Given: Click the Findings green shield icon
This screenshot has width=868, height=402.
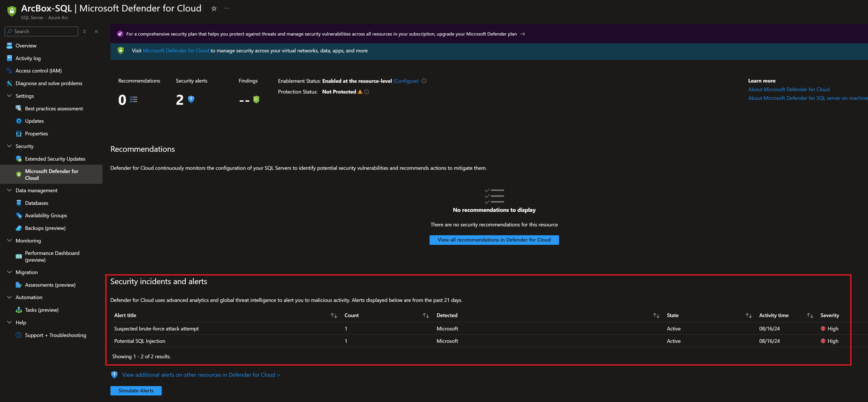Looking at the screenshot, I should click(x=256, y=99).
